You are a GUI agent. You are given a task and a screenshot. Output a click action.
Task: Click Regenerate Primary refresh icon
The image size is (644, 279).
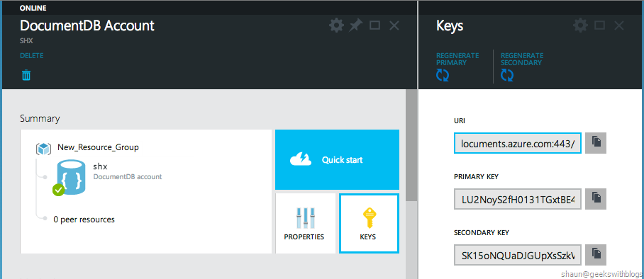(x=443, y=75)
